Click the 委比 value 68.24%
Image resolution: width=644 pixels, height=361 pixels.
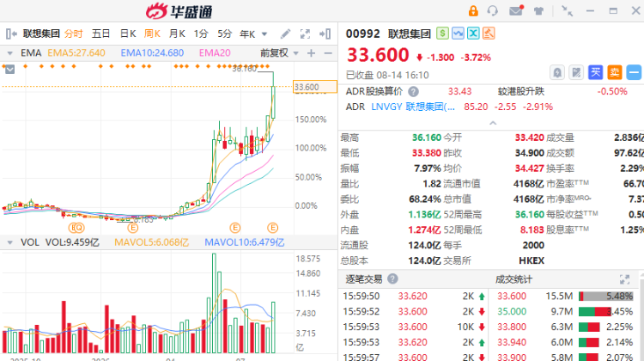[425, 199]
